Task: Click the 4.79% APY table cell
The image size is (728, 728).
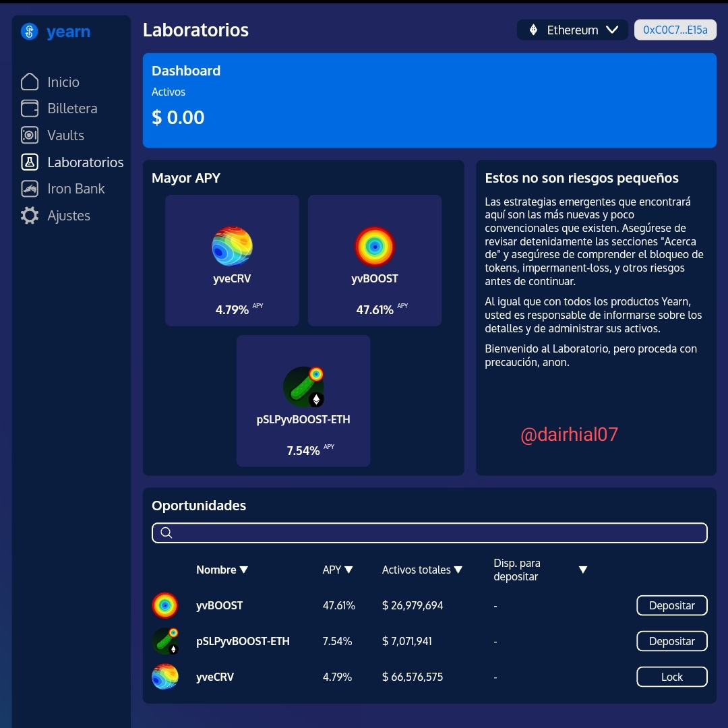Action: tap(338, 677)
